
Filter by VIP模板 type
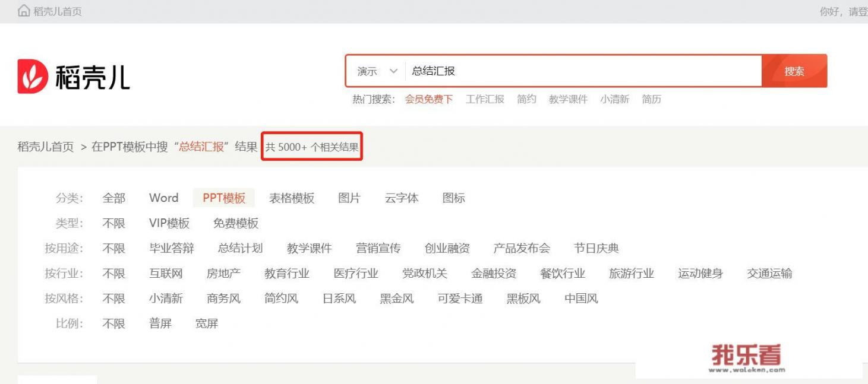tap(169, 223)
